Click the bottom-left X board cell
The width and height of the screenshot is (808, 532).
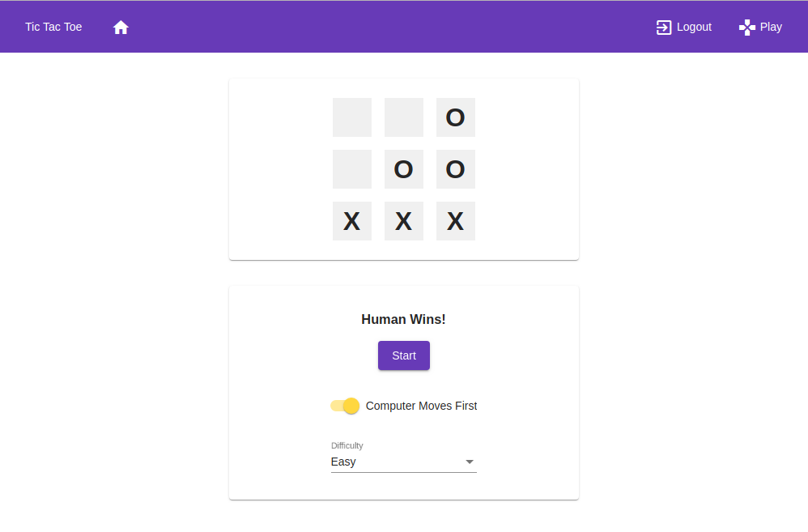coord(351,221)
